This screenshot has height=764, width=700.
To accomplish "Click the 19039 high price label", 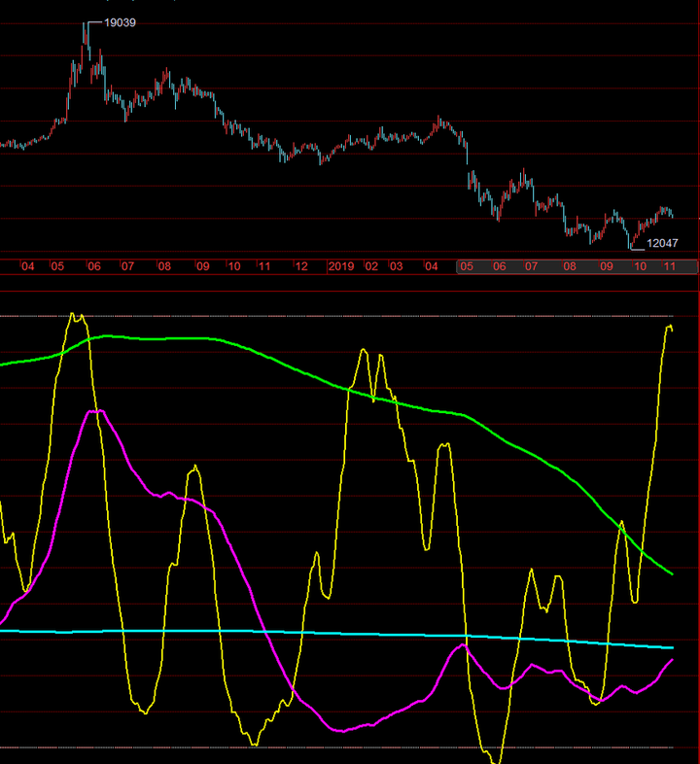I will pyautogui.click(x=120, y=23).
